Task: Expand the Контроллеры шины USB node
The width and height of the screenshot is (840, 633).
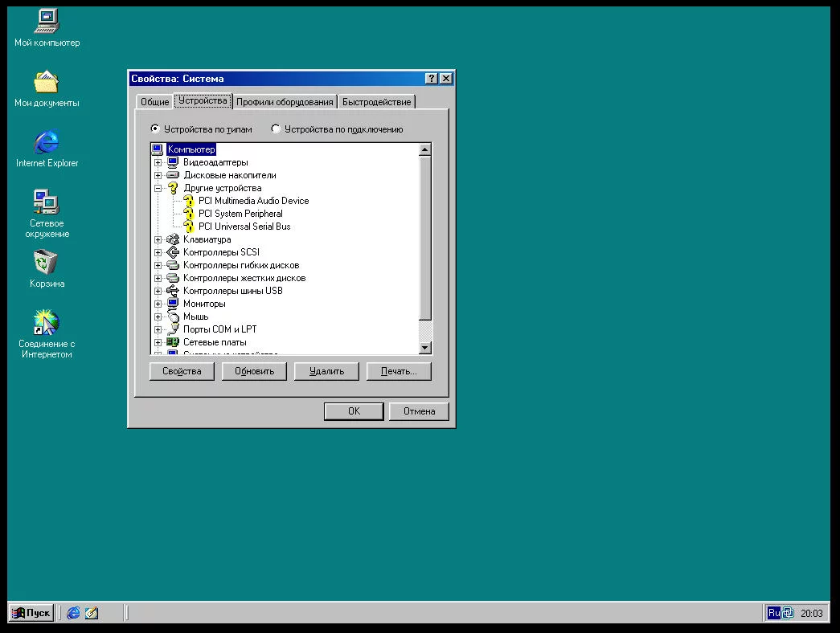Action: (x=158, y=292)
